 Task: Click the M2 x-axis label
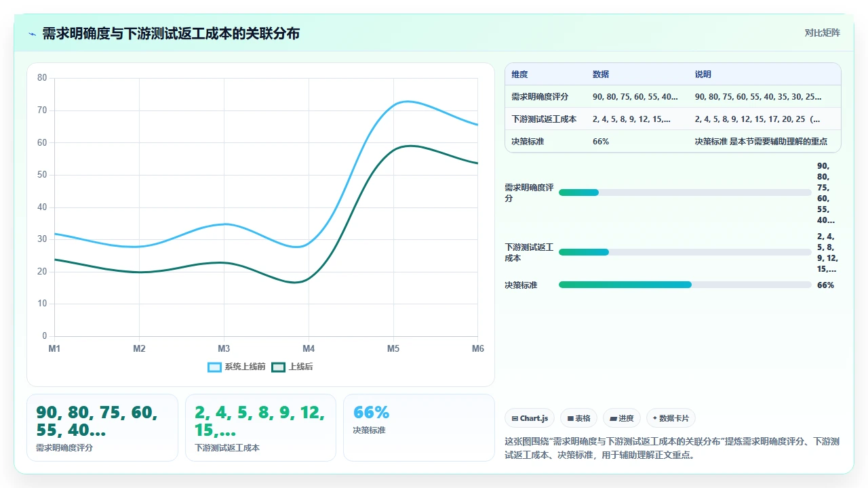coord(139,348)
